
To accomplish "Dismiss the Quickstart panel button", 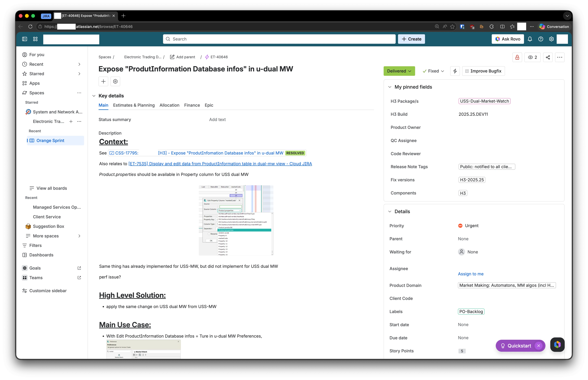I will 539,346.
